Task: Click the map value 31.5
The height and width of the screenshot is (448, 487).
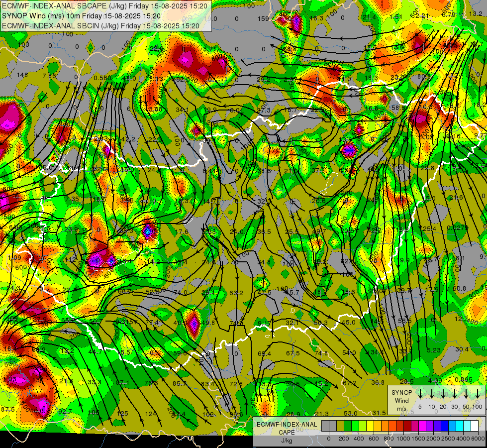Action: pyautogui.click(x=379, y=413)
